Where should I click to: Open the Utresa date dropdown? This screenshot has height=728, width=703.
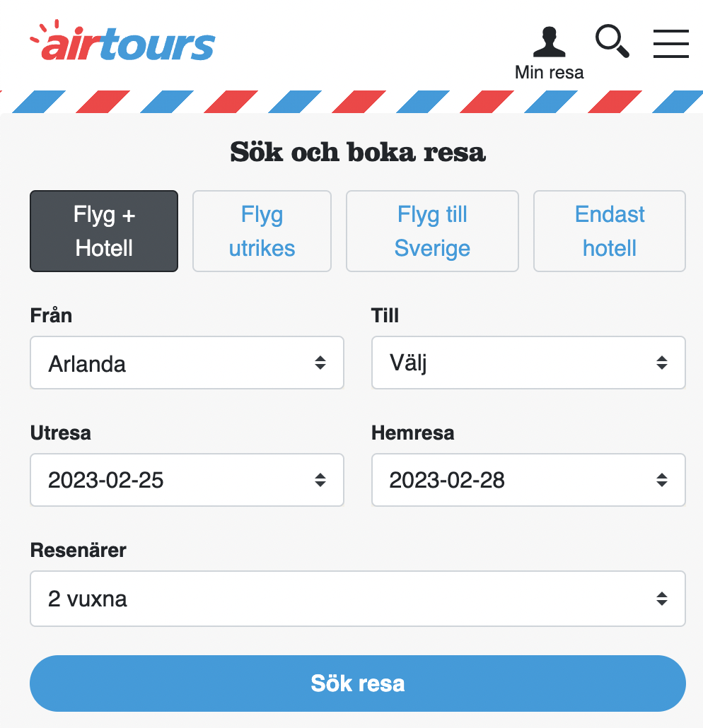click(x=187, y=480)
